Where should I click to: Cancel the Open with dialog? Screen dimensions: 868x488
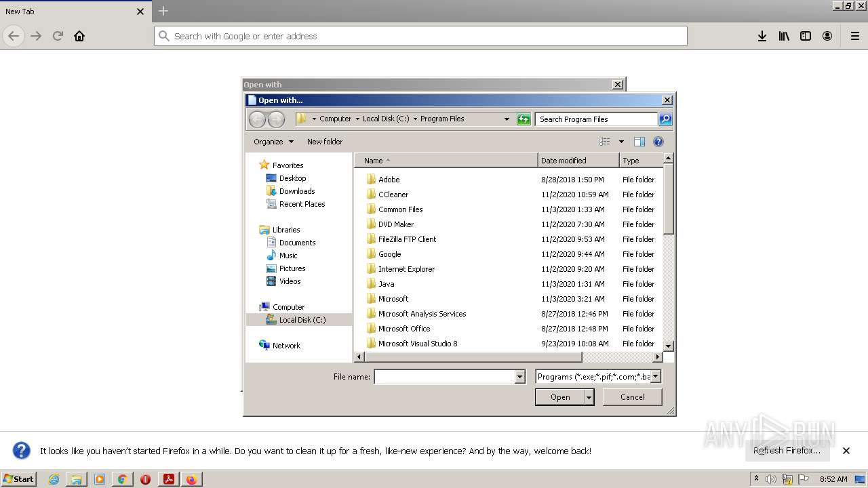point(633,397)
